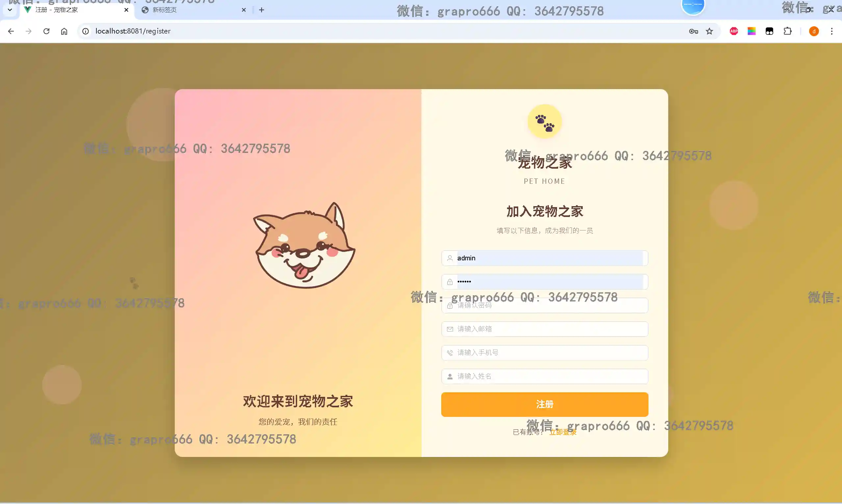Open the ABP ad blocker extension
The height and width of the screenshot is (504, 842).
(734, 31)
